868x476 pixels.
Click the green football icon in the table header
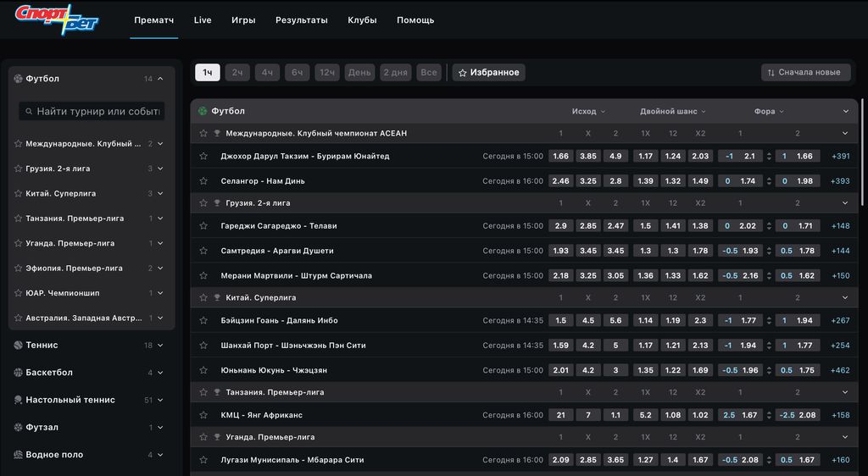[x=203, y=111]
